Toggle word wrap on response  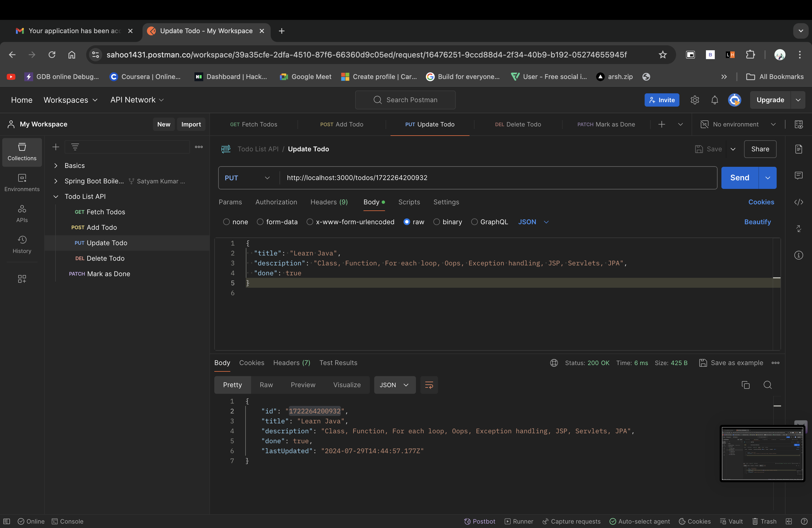[x=429, y=385]
